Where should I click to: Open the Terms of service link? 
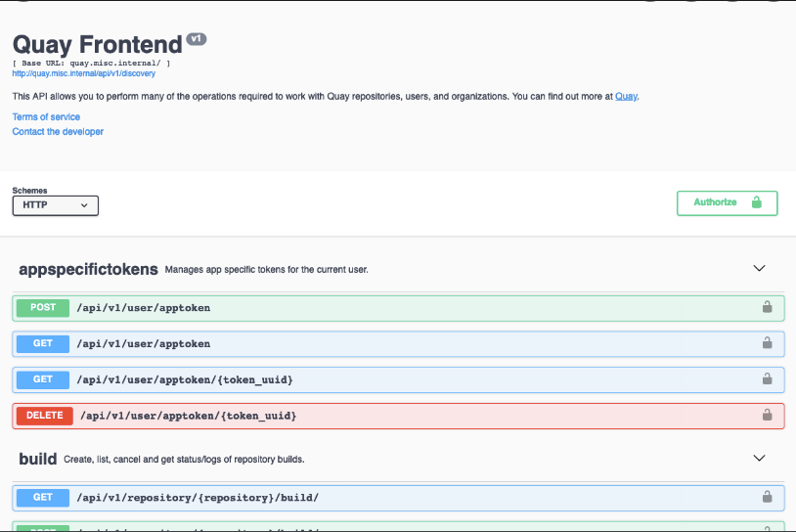pyautogui.click(x=46, y=116)
